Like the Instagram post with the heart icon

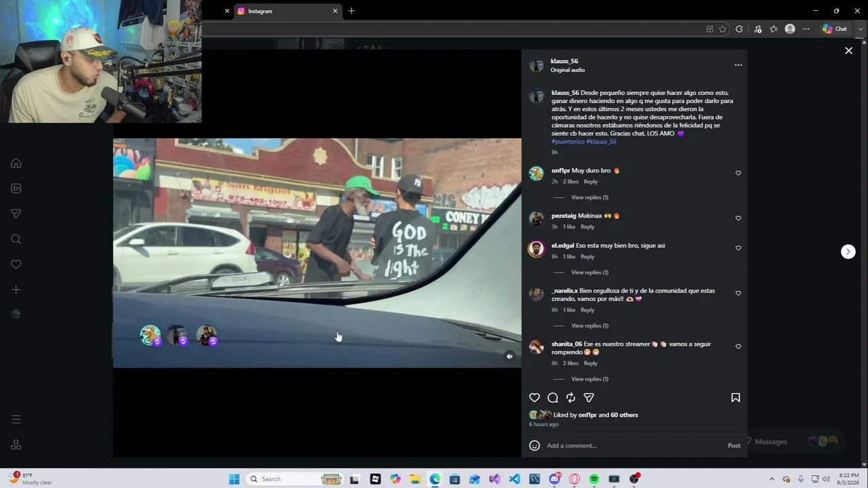coord(534,398)
